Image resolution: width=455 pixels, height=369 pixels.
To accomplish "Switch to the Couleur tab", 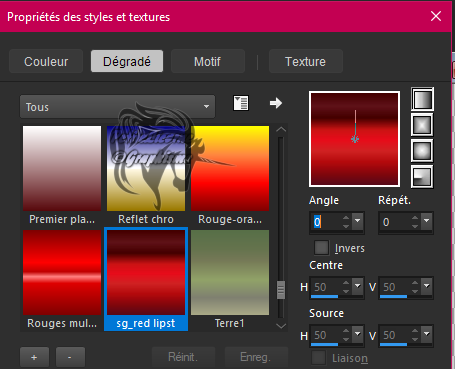I will tap(46, 61).
